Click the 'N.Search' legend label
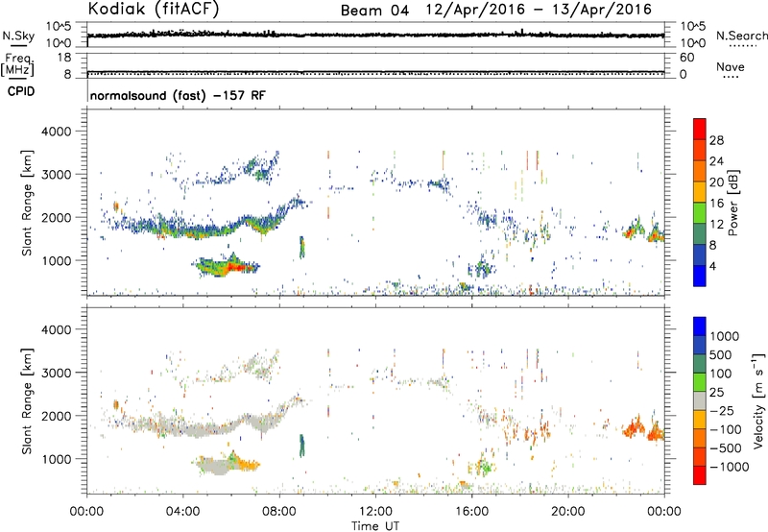Viewport: 768px width, 532px height. (x=741, y=36)
